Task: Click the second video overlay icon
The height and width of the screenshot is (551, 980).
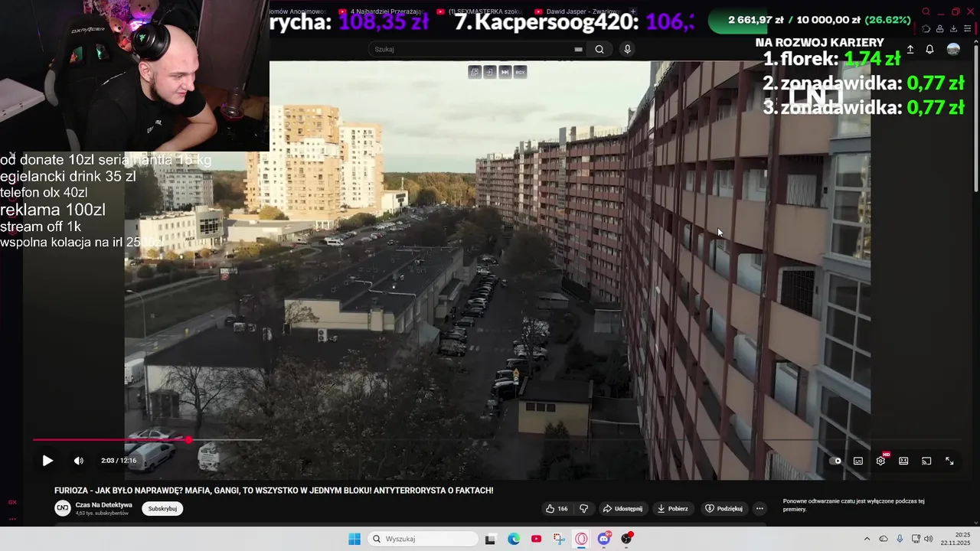Action: point(489,72)
